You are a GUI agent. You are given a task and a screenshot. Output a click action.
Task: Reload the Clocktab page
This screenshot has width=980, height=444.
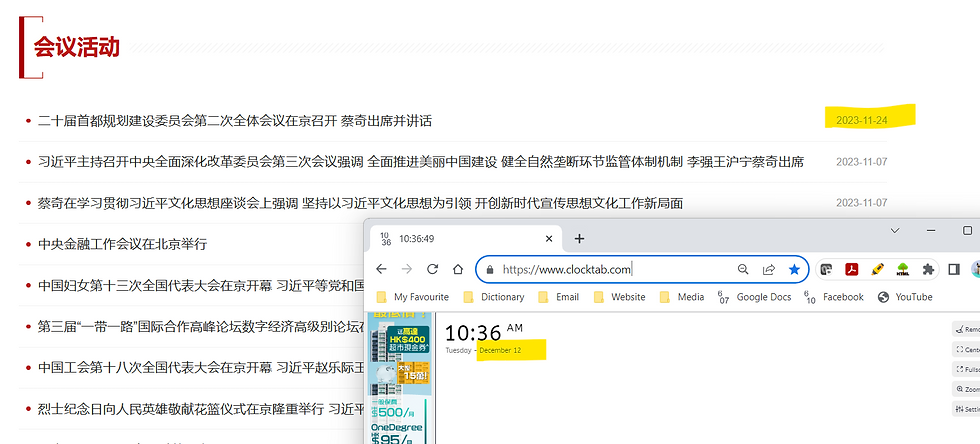tap(432, 269)
